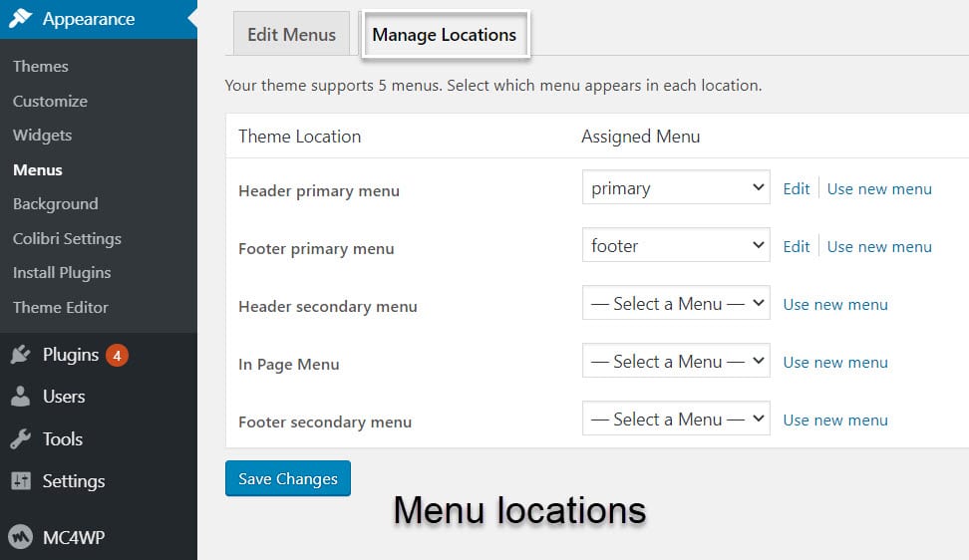Switch to the Edit Menus tab
Image resolution: width=969 pixels, height=560 pixels.
pyautogui.click(x=291, y=35)
